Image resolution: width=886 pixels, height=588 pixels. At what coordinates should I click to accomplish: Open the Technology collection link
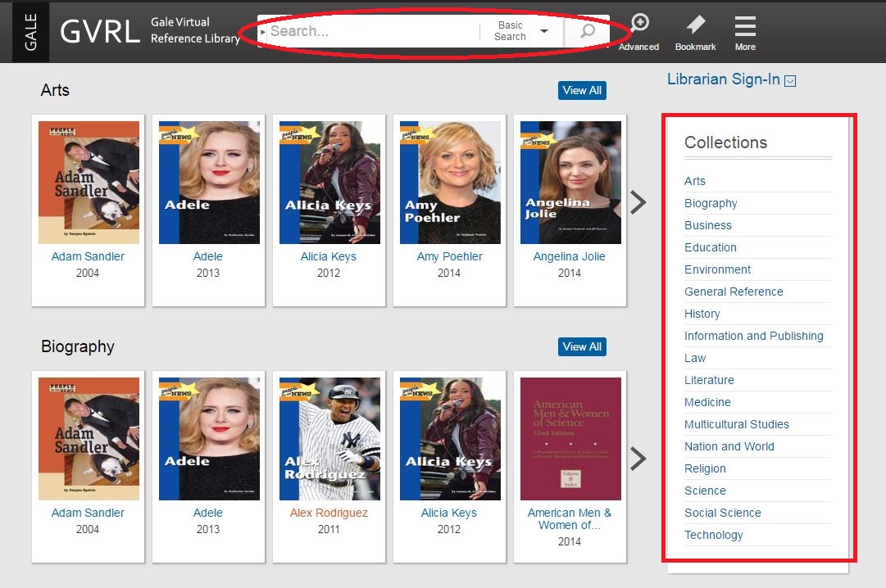point(713,535)
